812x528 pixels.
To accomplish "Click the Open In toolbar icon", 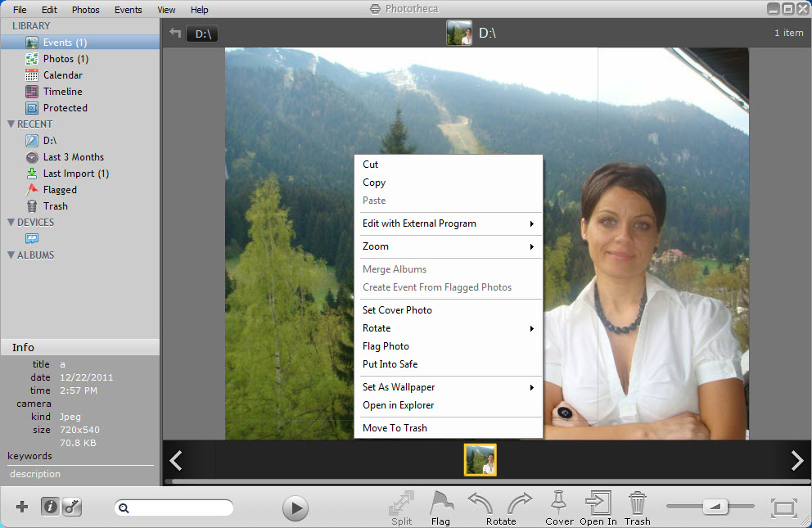I will coord(598,508).
